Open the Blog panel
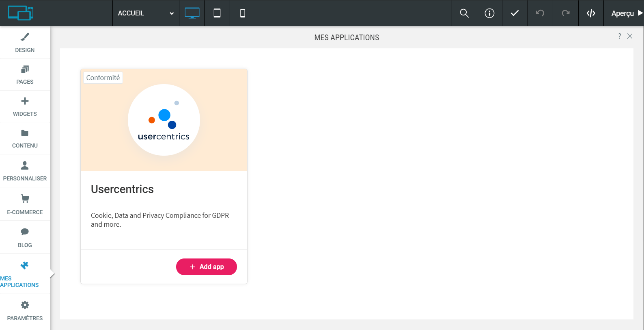 point(25,237)
